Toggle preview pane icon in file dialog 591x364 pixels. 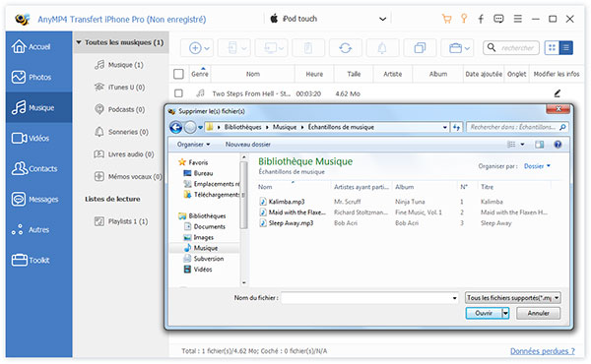click(540, 145)
